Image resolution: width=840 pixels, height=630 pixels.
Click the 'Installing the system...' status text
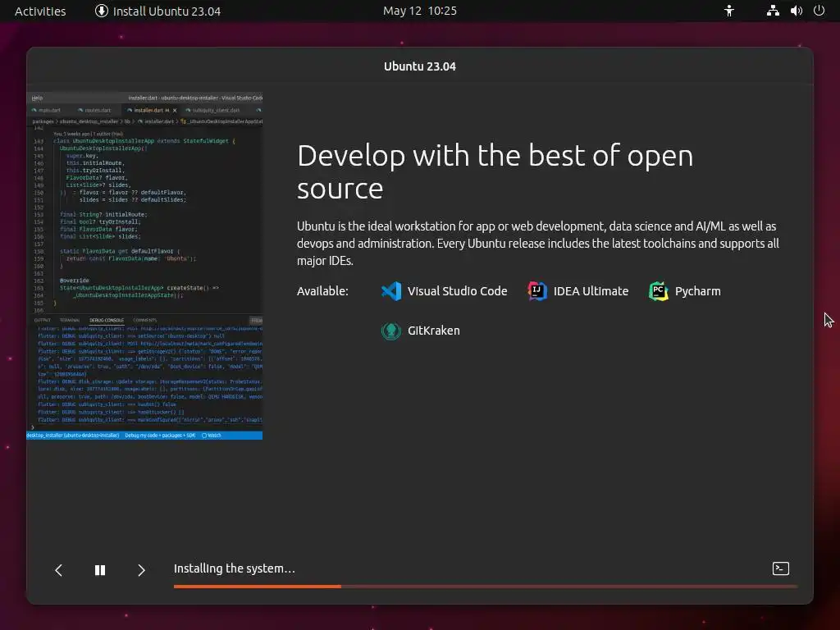click(x=234, y=568)
